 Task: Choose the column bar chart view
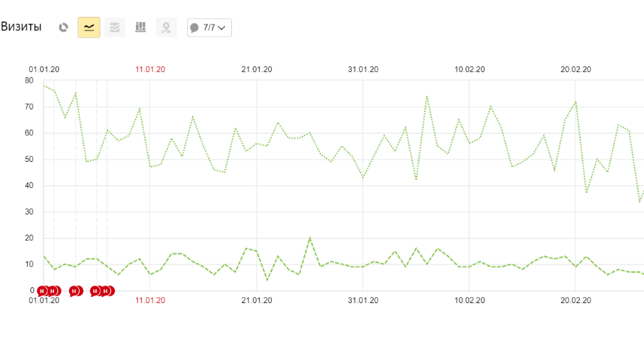click(140, 28)
